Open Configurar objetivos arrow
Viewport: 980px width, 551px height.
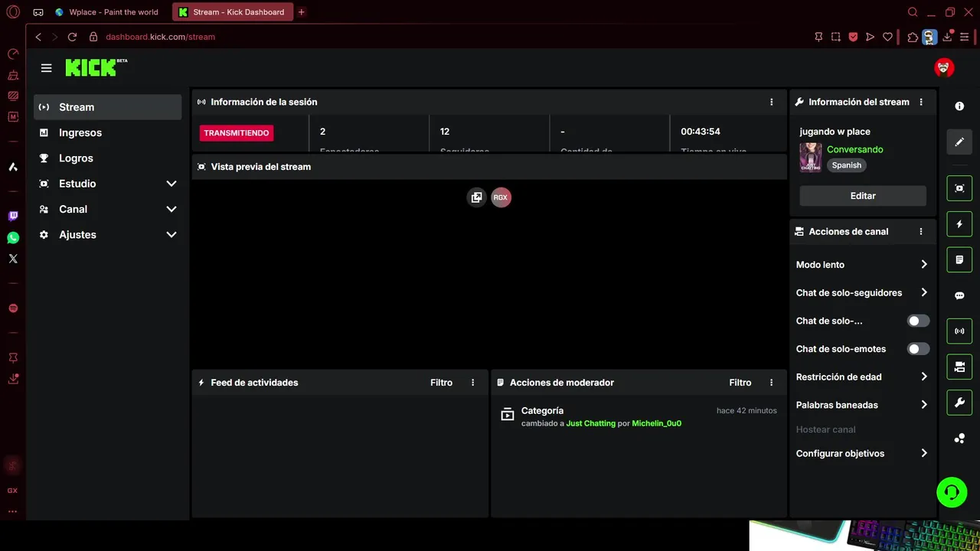pos(924,453)
